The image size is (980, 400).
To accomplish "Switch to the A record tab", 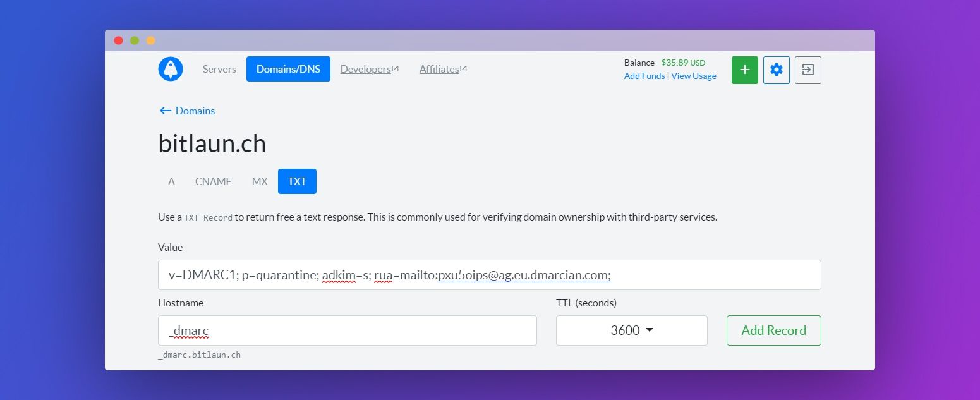I will [x=171, y=181].
